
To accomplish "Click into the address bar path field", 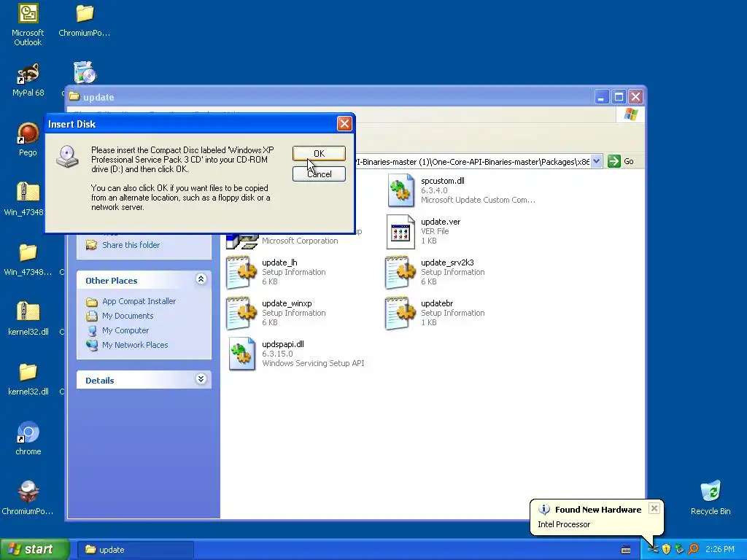I will [x=472, y=161].
